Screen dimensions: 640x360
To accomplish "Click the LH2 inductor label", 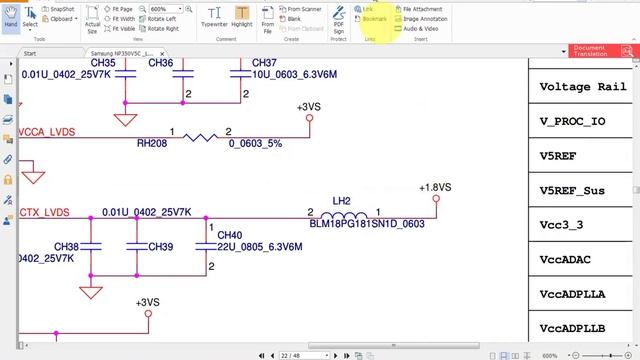I will click(x=341, y=201).
